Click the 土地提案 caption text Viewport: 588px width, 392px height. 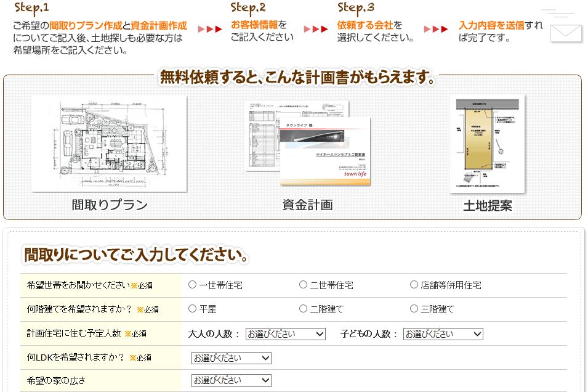488,206
